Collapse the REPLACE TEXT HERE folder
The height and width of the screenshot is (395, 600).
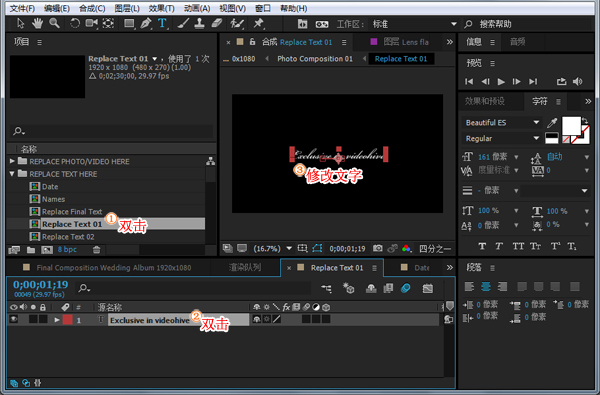pyautogui.click(x=12, y=174)
